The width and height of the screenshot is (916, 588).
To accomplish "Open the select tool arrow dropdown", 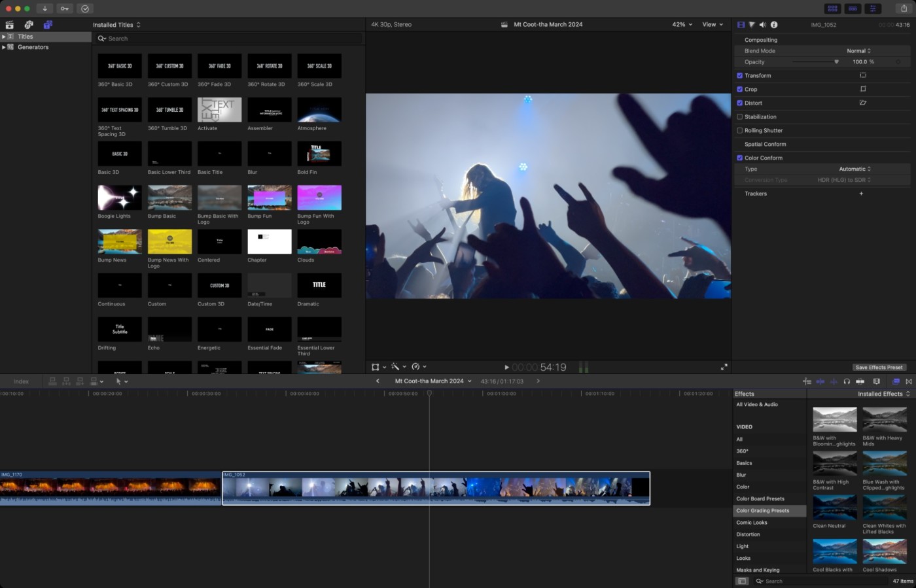I will coord(122,381).
